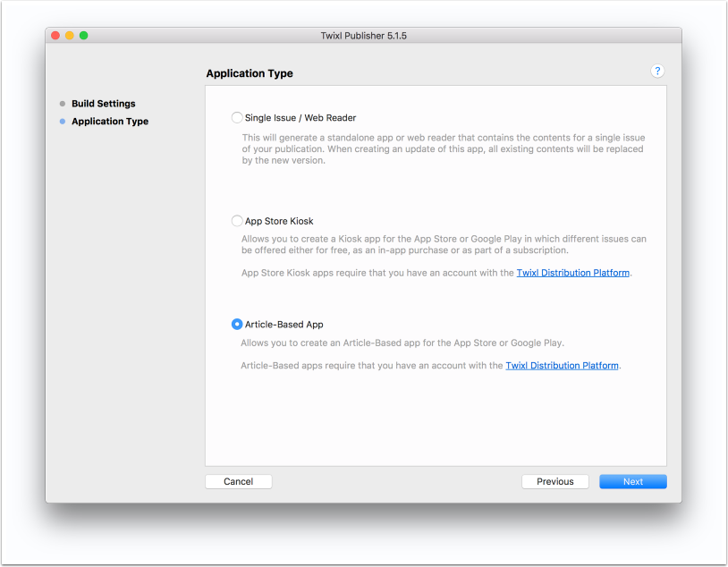Choose the App Store Kiosk radio button
The height and width of the screenshot is (567, 728).
(x=237, y=221)
